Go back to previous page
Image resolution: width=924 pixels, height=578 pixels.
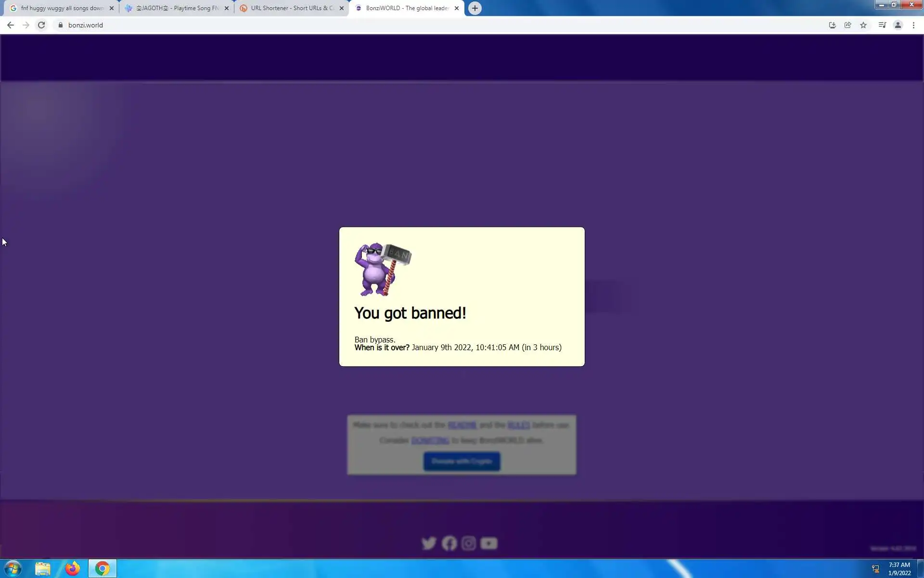point(11,25)
